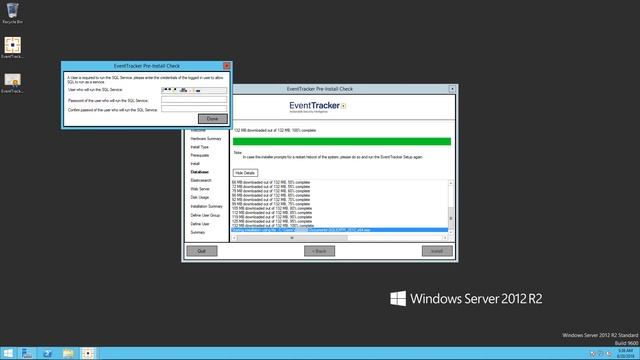
Task: Focus the SQL Service password field
Action: [194, 100]
